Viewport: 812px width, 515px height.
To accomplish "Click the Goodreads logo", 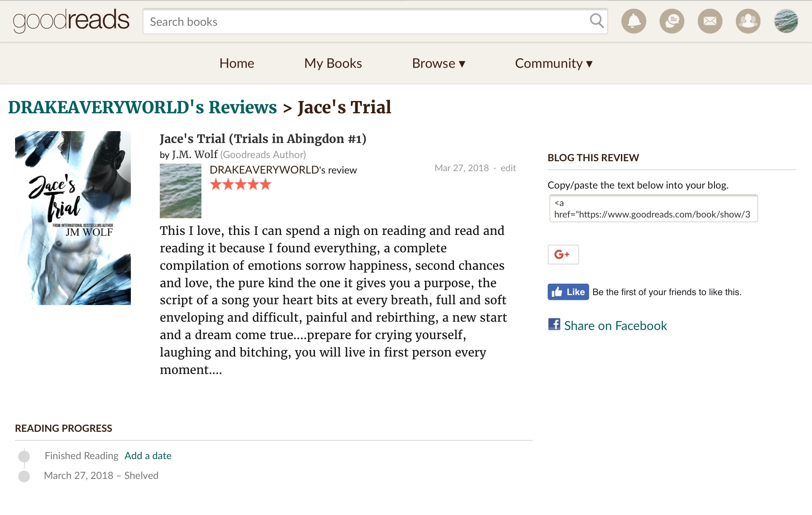I will [71, 21].
